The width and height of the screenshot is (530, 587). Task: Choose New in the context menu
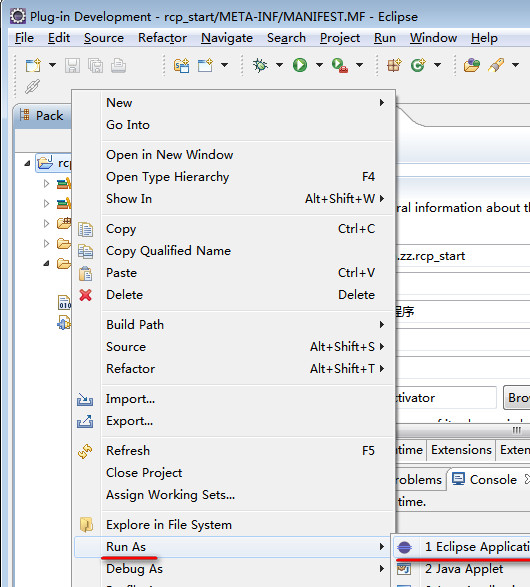pyautogui.click(x=248, y=103)
